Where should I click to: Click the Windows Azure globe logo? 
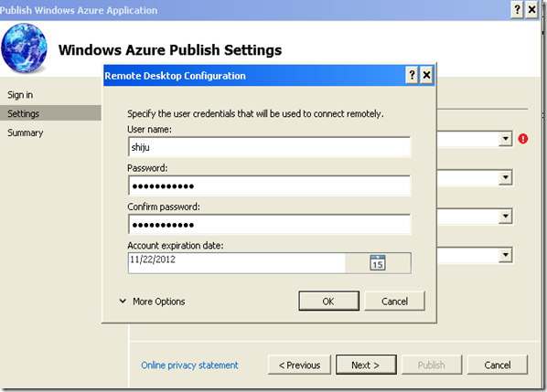coord(24,48)
